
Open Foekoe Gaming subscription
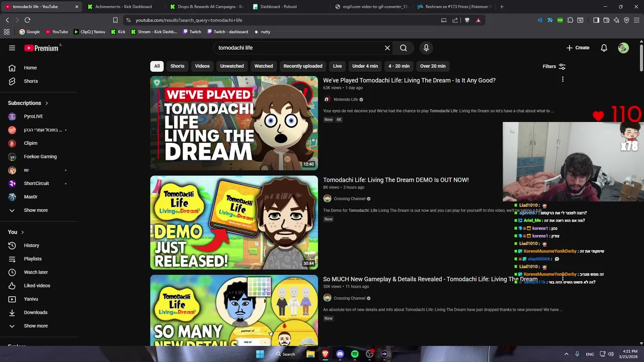tap(40, 156)
